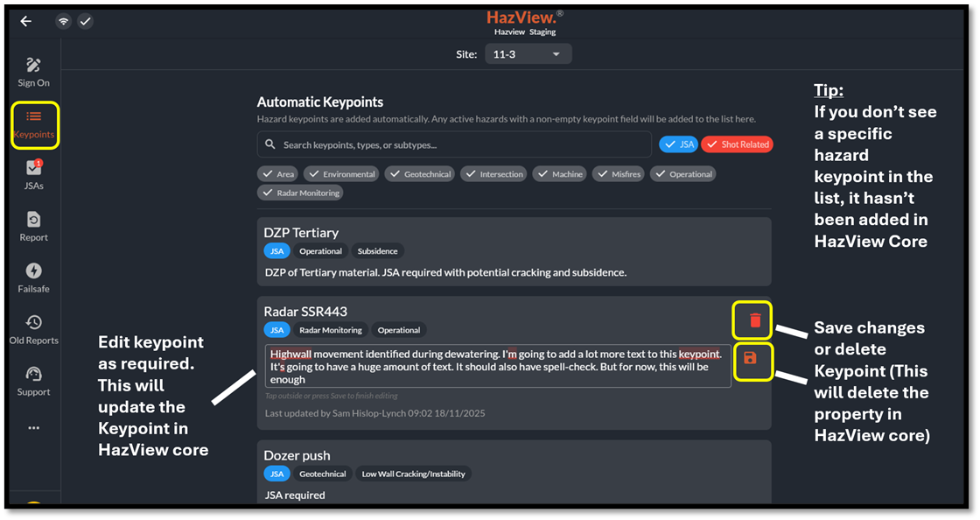Open the Sign On sidebar icon
The height and width of the screenshot is (520, 980).
pos(34,71)
